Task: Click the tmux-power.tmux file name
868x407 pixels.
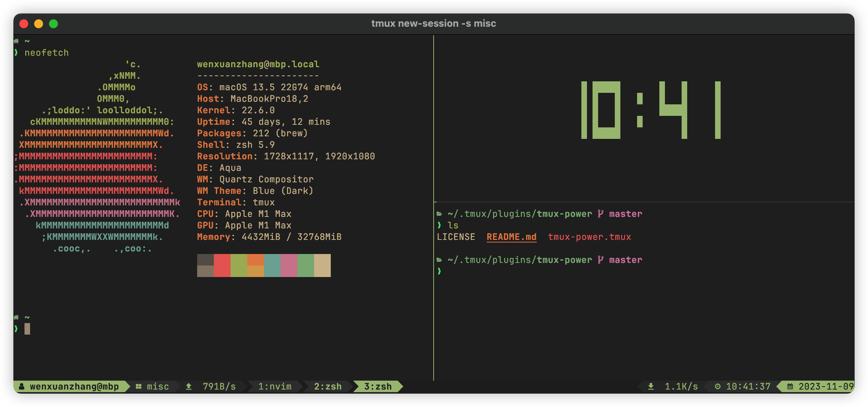Action: pyautogui.click(x=590, y=237)
